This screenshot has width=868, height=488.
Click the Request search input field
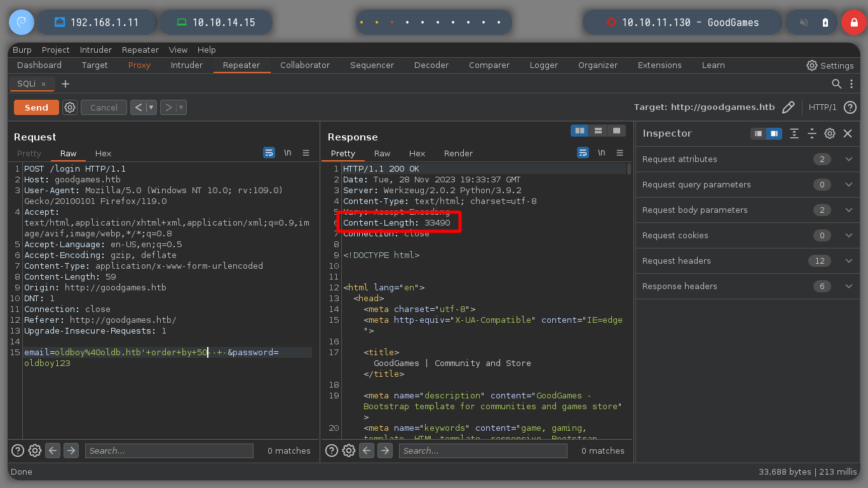pyautogui.click(x=169, y=451)
